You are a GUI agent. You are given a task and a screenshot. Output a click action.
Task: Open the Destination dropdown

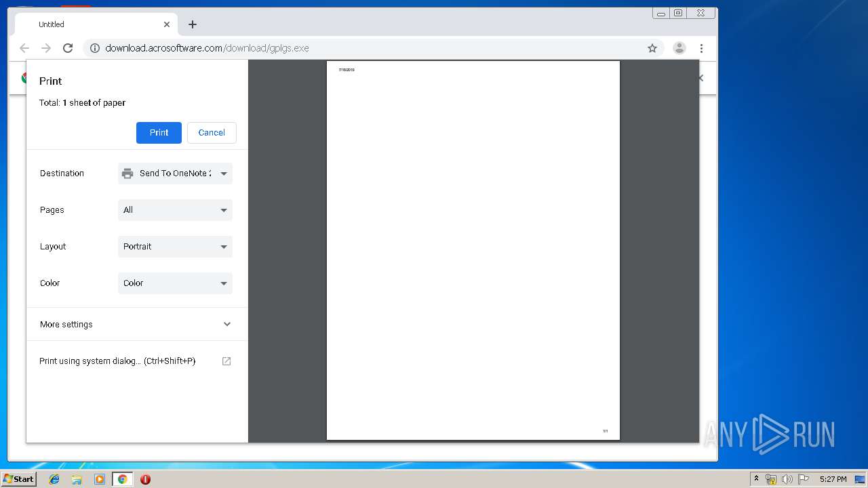point(175,174)
